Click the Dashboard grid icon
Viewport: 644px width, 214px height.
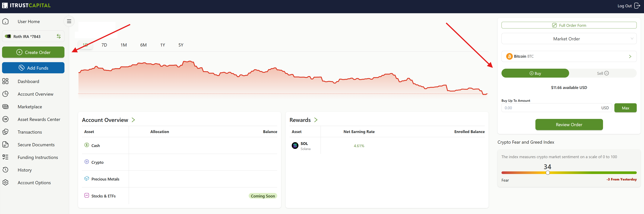pyautogui.click(x=6, y=81)
